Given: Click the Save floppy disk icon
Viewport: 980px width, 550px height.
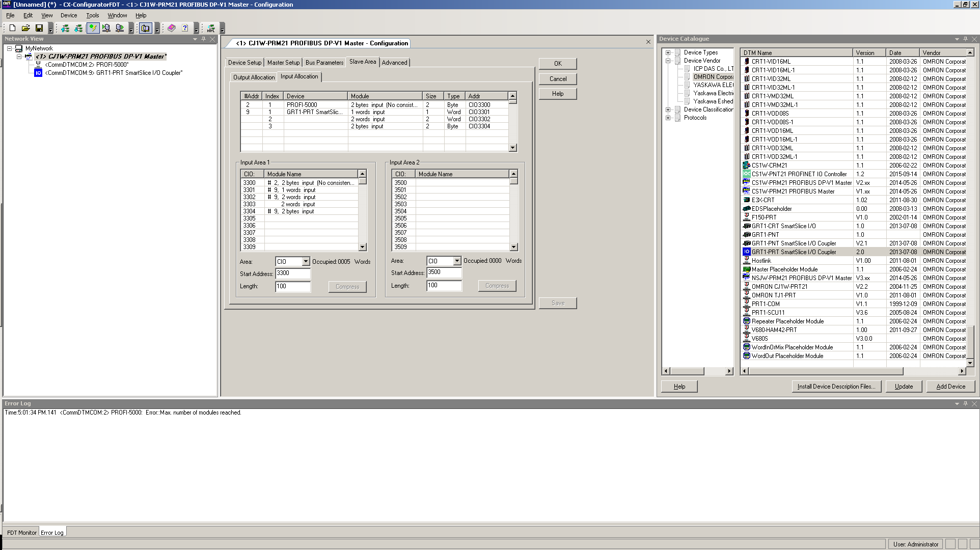Looking at the screenshot, I should point(39,28).
